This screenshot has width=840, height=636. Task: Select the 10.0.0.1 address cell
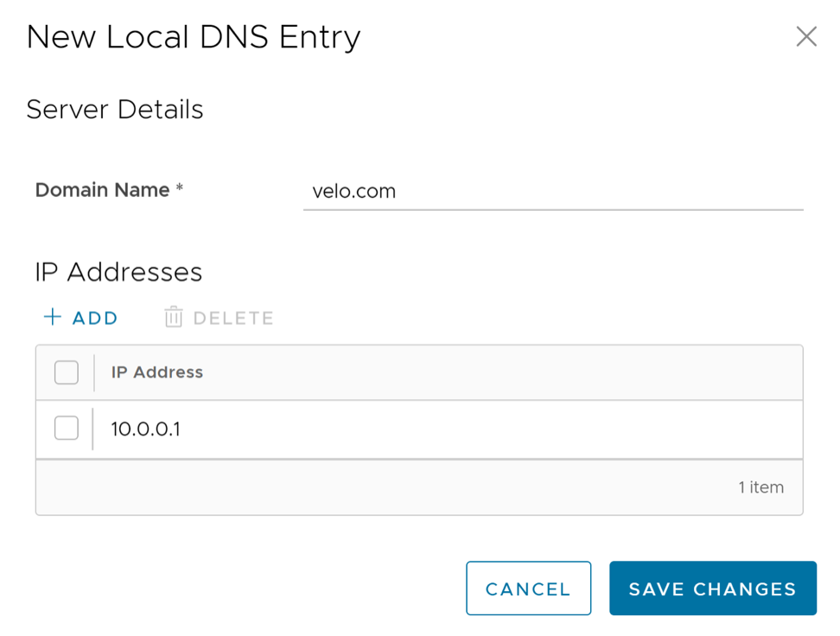click(146, 429)
